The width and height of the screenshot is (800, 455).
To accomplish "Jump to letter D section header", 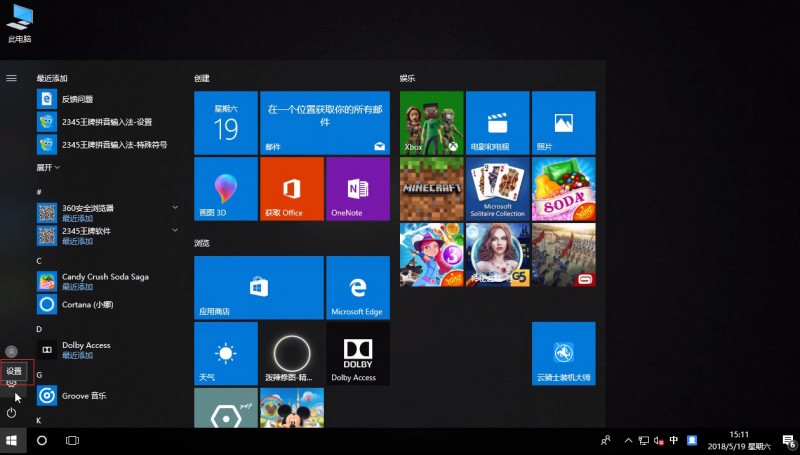I will [39, 329].
